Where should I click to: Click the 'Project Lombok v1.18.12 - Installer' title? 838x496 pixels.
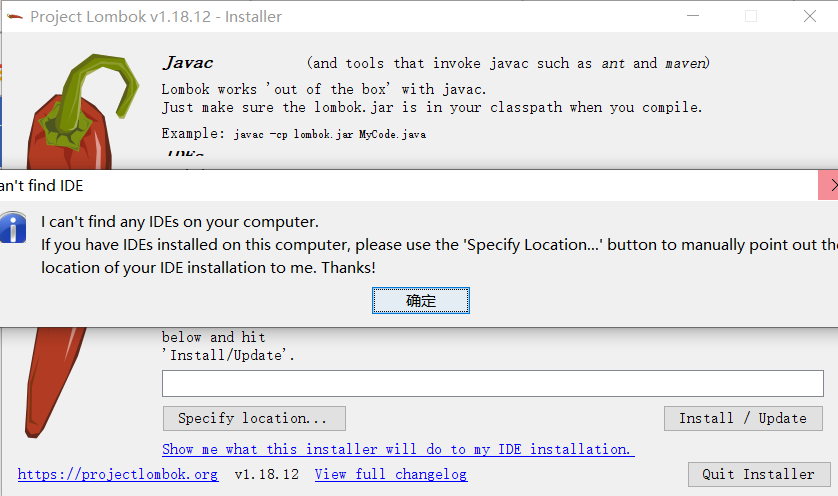click(x=156, y=17)
